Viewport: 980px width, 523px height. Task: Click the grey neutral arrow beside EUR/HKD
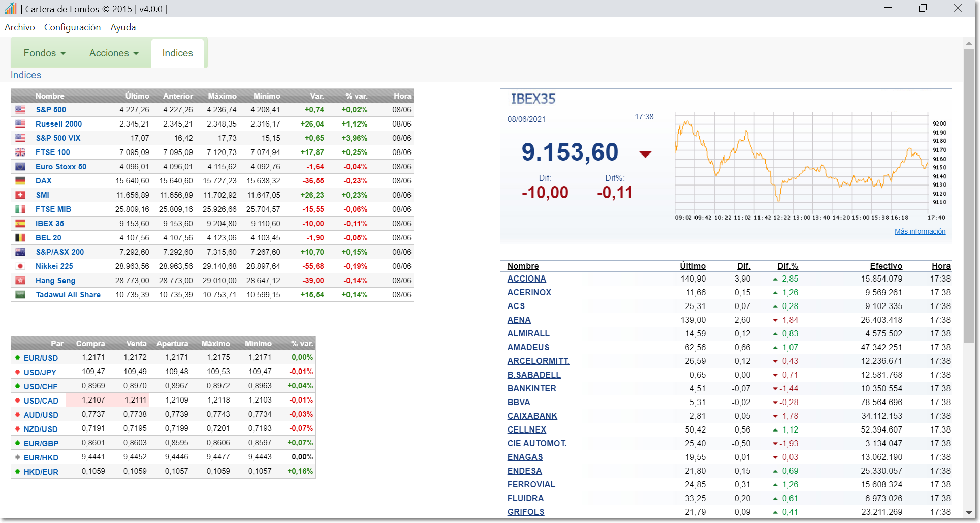point(18,457)
